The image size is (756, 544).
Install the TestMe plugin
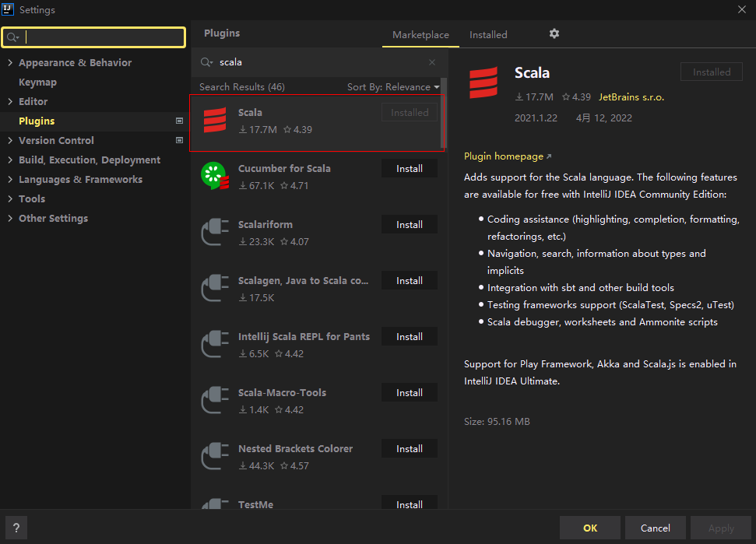410,503
